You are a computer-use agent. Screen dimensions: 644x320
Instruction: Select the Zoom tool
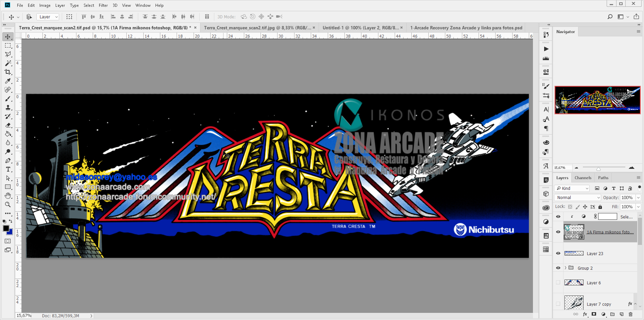(8, 205)
